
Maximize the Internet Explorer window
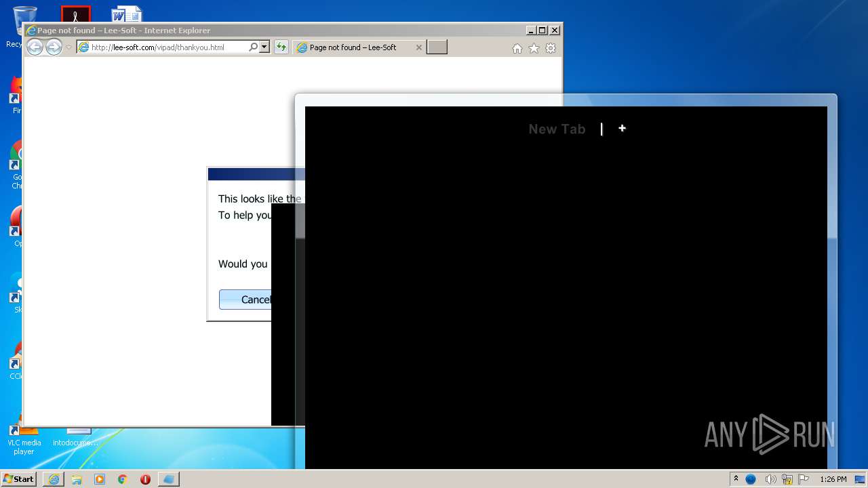[542, 30]
